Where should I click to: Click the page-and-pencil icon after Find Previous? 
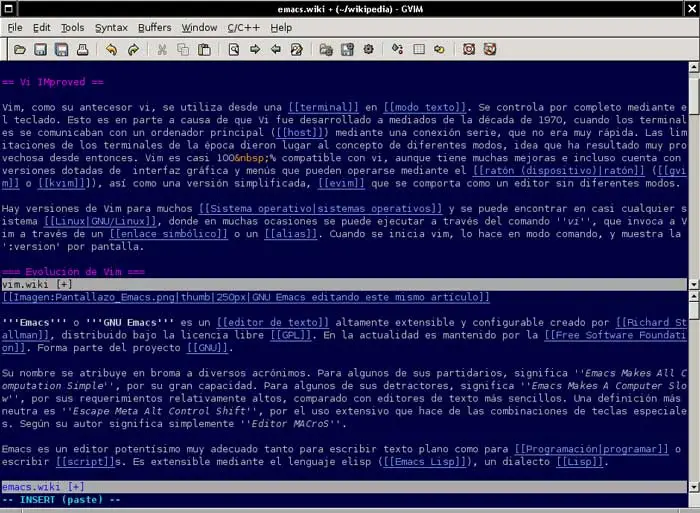tap(297, 50)
